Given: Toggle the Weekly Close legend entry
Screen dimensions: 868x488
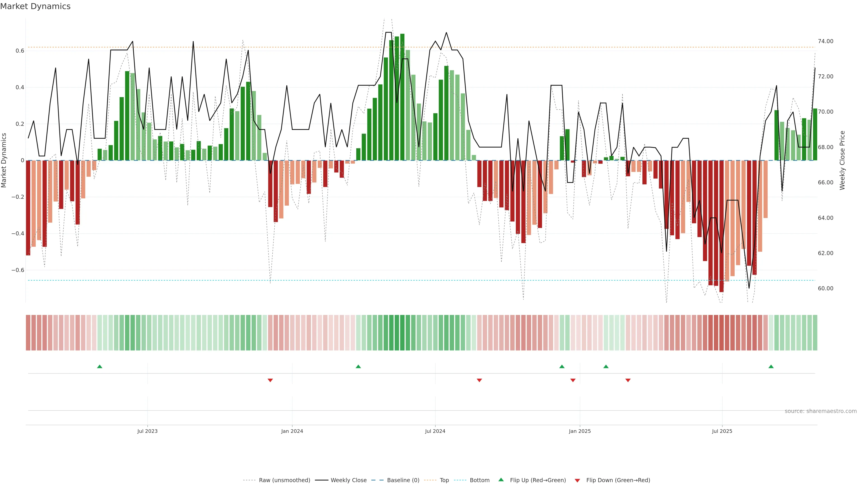Looking at the screenshot, I should (x=348, y=480).
